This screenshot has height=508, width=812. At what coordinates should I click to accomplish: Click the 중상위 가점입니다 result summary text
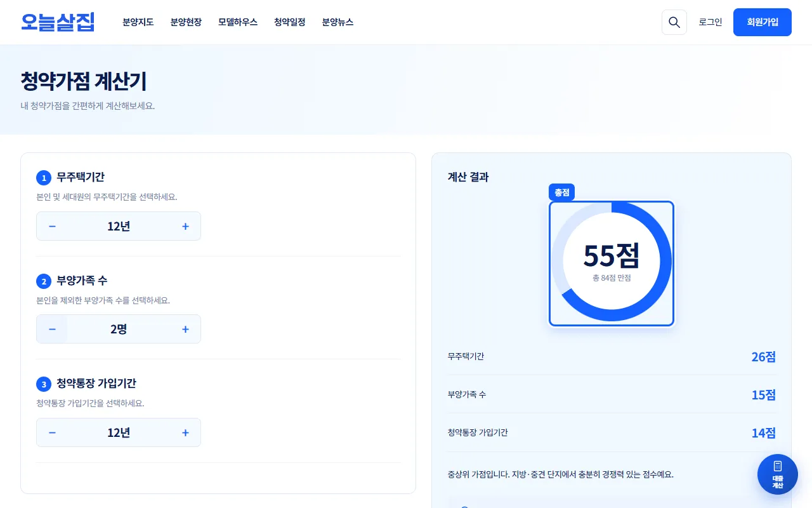pos(560,474)
